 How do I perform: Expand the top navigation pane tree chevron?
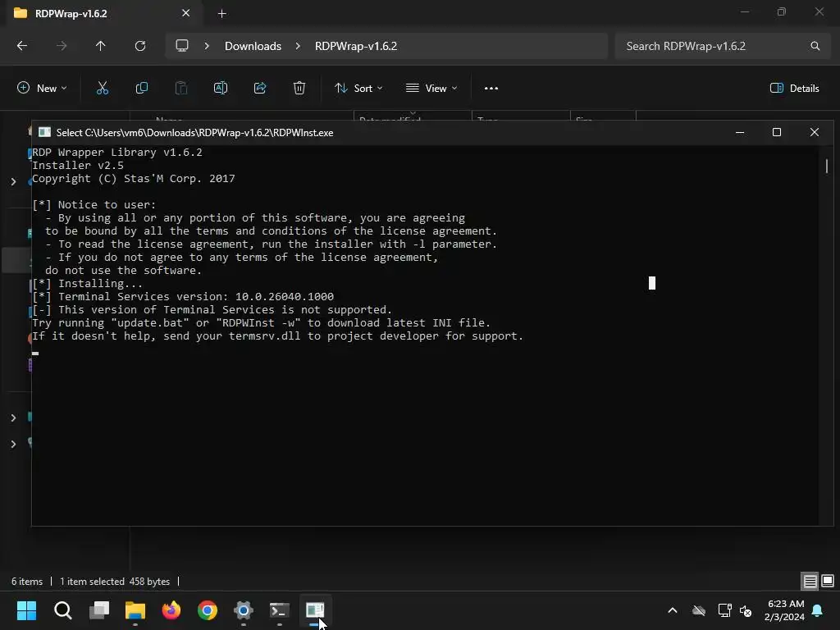coord(13,181)
